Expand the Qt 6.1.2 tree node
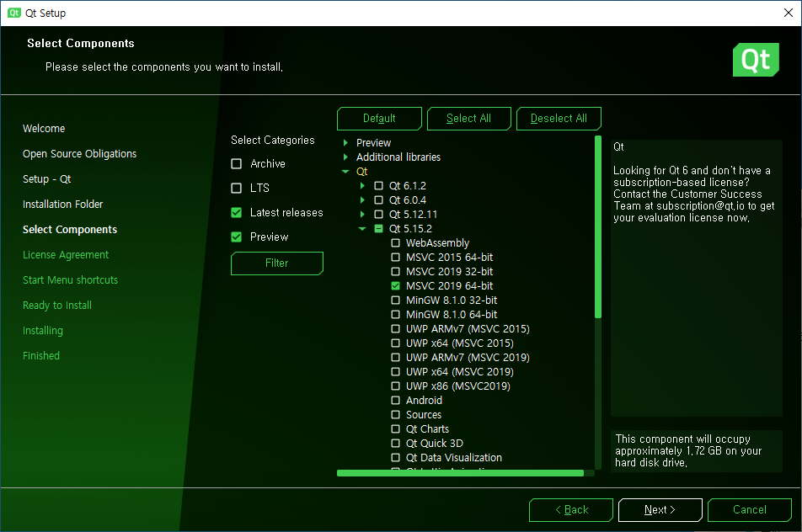802x532 pixels. [362, 186]
